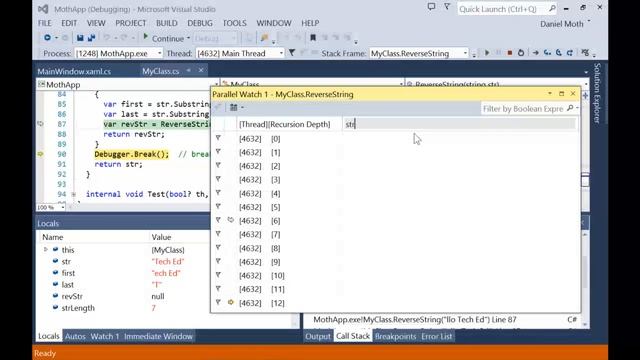
Task: Toggle the flag for recursion depth [4]
Action: (x=218, y=193)
